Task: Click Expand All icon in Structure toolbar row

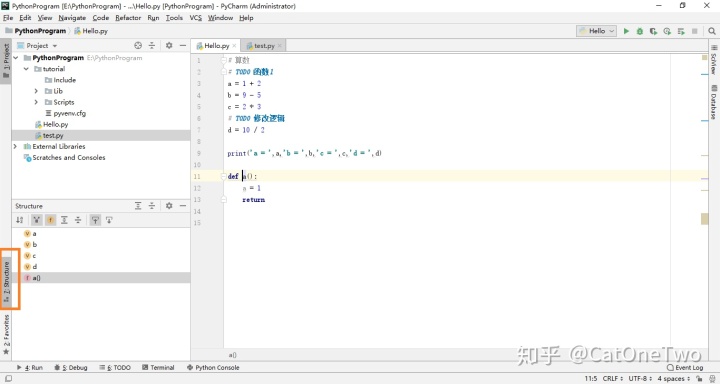Action: (x=64, y=220)
